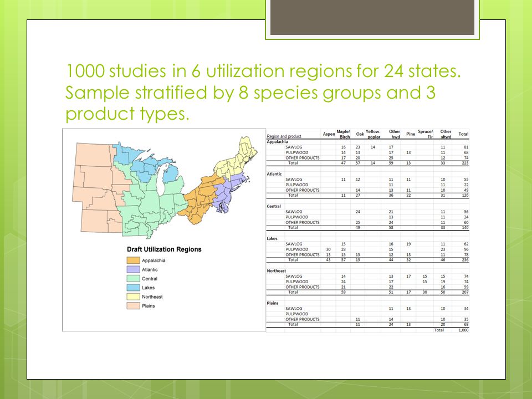Click the Spruce/Fir column header
Viewport: 532px width, 399px height.
coord(425,134)
